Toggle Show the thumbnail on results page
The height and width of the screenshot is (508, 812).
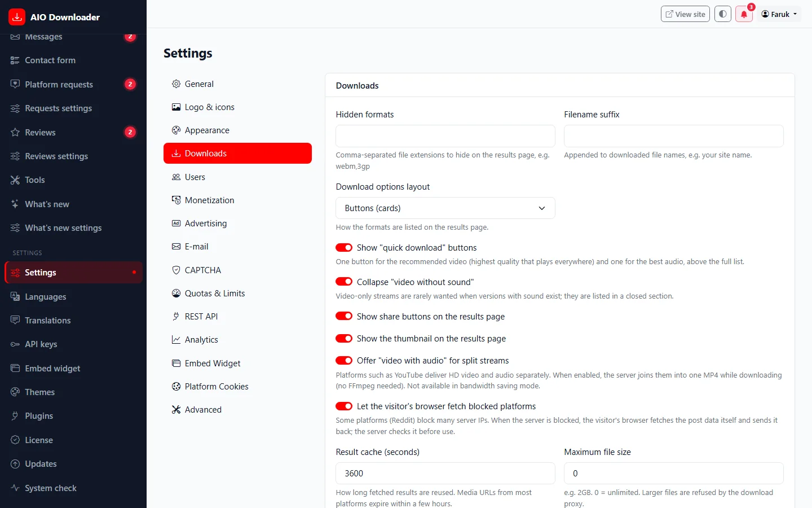coord(344,339)
